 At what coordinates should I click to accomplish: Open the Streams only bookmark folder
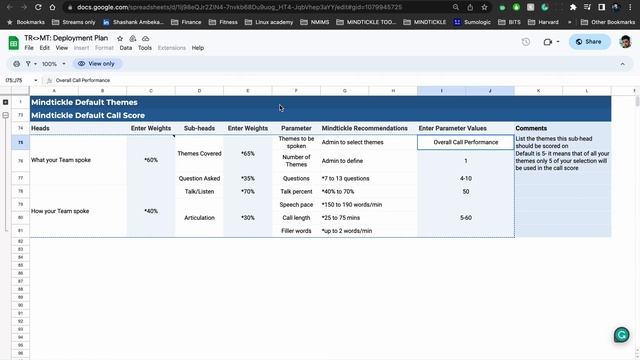[73, 22]
